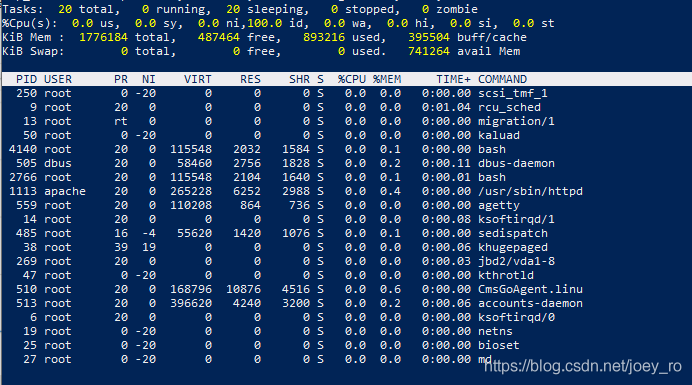This screenshot has width=692, height=385.
Task: Click priority rt of migration/1
Action: point(121,121)
